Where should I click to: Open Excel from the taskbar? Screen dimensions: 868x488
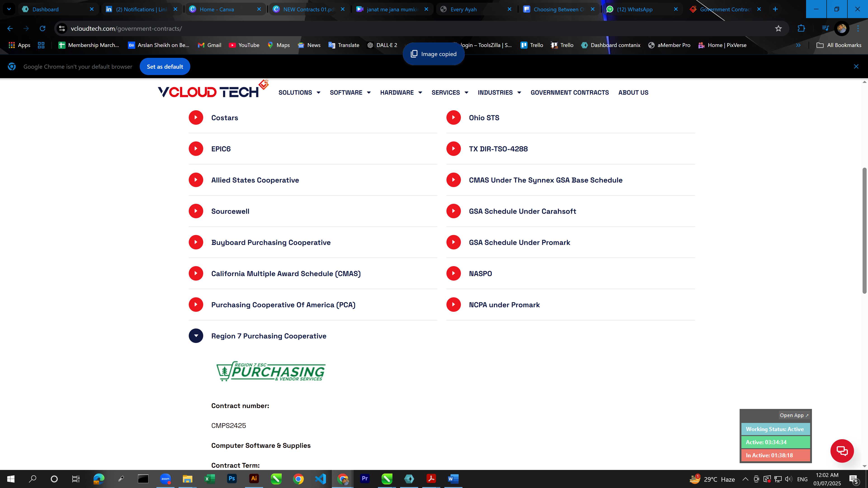coord(210,479)
